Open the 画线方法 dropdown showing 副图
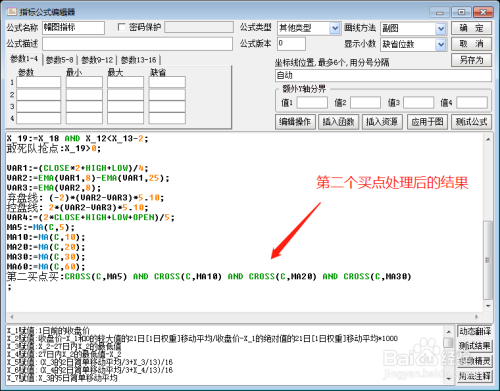Viewport: 500px width, 391px height. (x=441, y=29)
